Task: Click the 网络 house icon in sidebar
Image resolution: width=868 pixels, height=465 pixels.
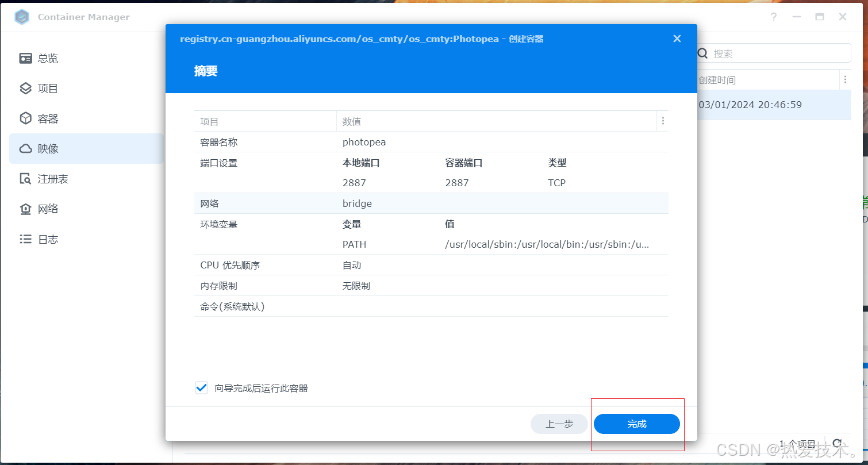Action: point(25,209)
